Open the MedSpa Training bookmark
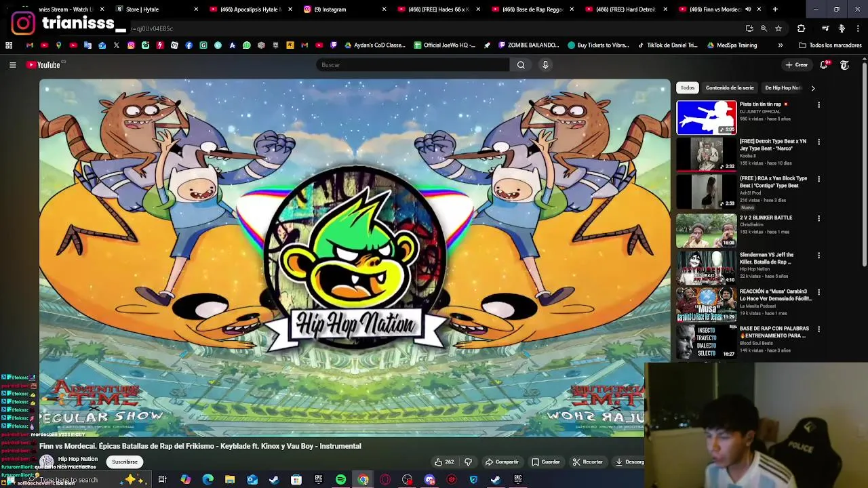 tap(732, 45)
